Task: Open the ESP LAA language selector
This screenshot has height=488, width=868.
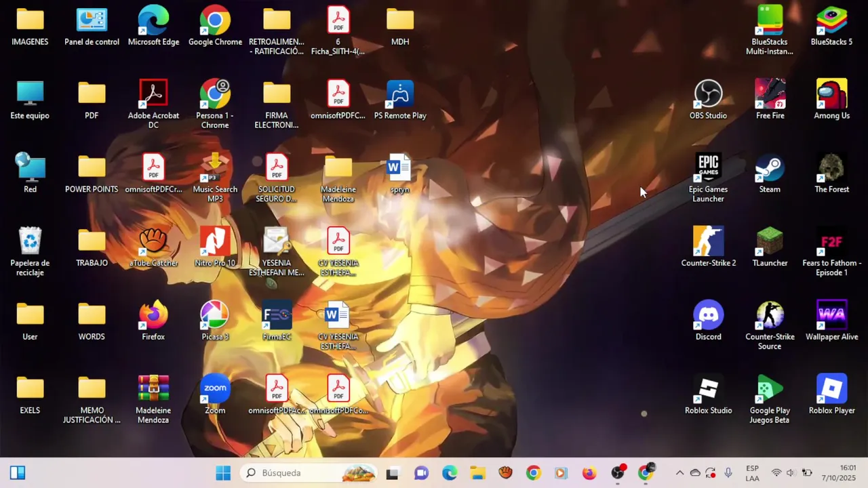Action: [752, 473]
